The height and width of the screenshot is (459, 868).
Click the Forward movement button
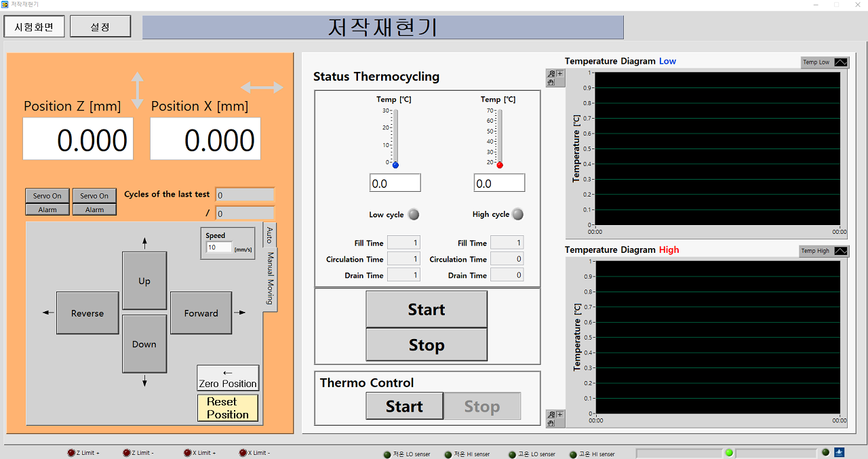[x=201, y=313]
